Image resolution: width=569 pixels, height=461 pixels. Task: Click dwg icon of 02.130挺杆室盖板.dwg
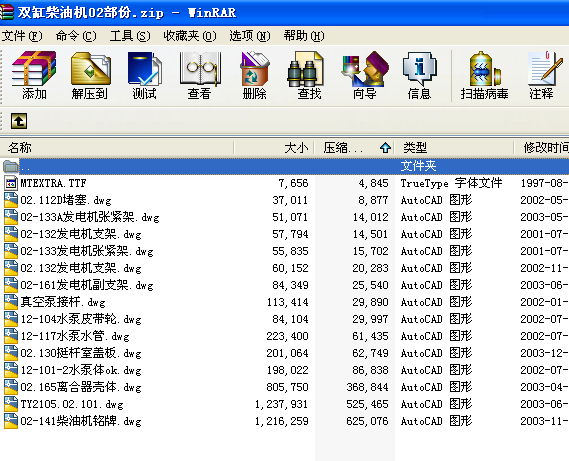[x=11, y=353]
